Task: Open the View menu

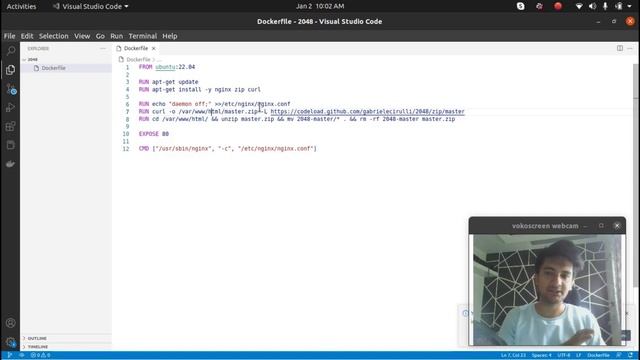Action: coord(82,36)
